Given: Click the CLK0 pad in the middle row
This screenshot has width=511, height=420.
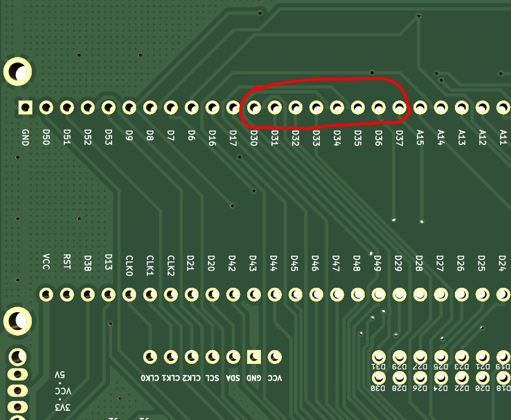Looking at the screenshot, I should pos(130,295).
